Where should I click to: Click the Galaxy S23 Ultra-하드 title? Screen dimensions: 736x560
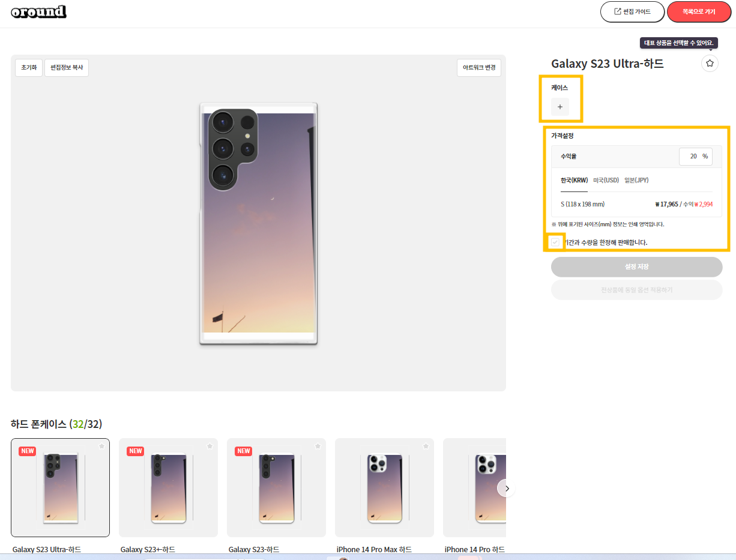click(x=608, y=64)
